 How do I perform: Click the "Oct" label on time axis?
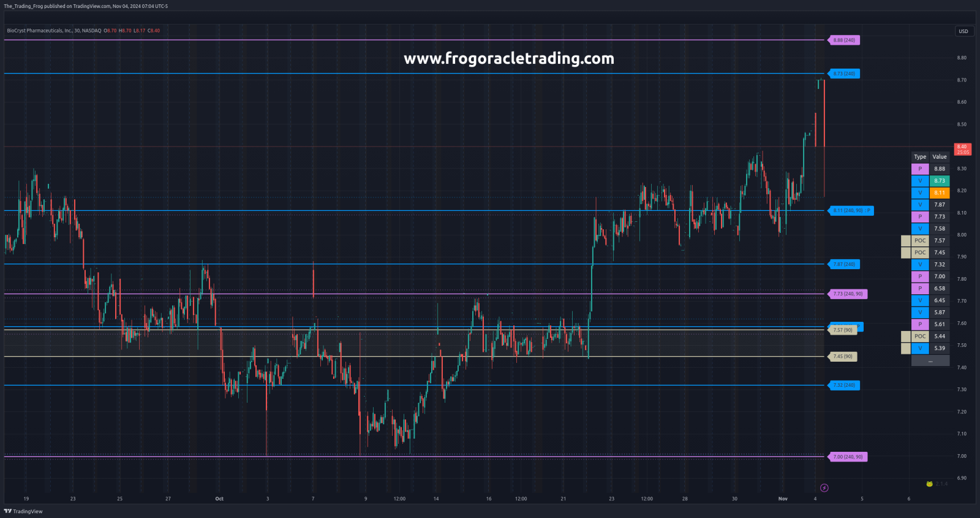219,499
